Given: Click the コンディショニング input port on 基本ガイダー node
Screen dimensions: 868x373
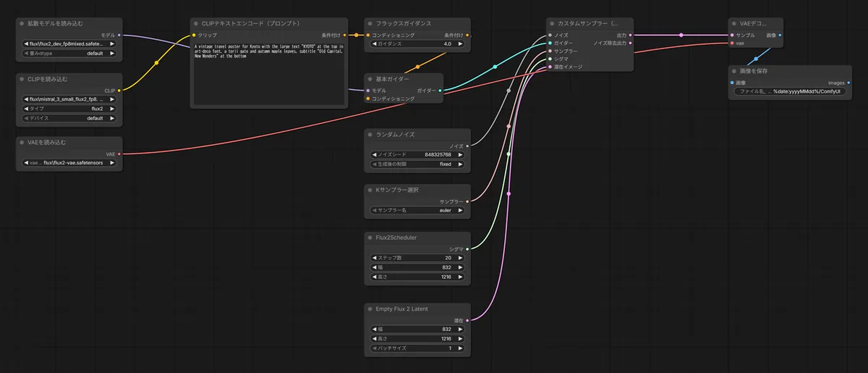Looking at the screenshot, I should [x=367, y=99].
